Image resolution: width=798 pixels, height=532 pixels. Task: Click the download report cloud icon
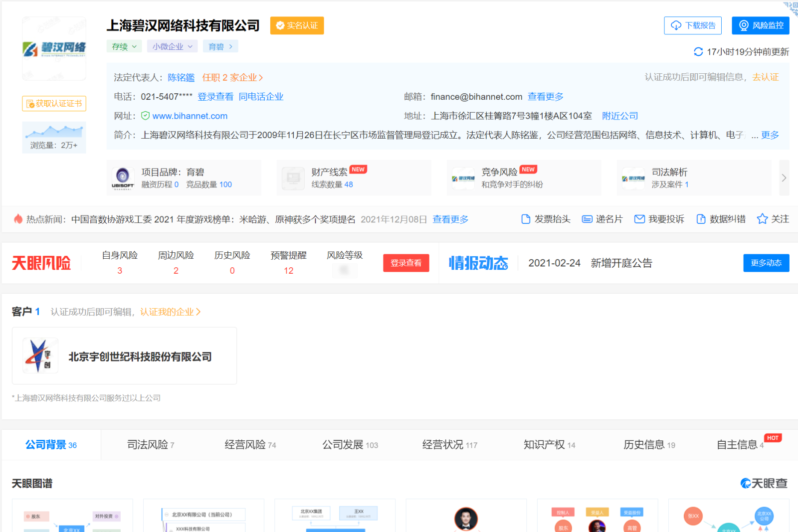click(676, 25)
